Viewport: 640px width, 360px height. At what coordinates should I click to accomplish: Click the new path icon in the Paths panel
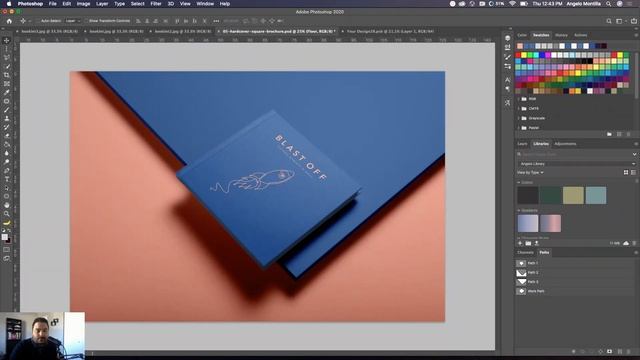pos(620,351)
